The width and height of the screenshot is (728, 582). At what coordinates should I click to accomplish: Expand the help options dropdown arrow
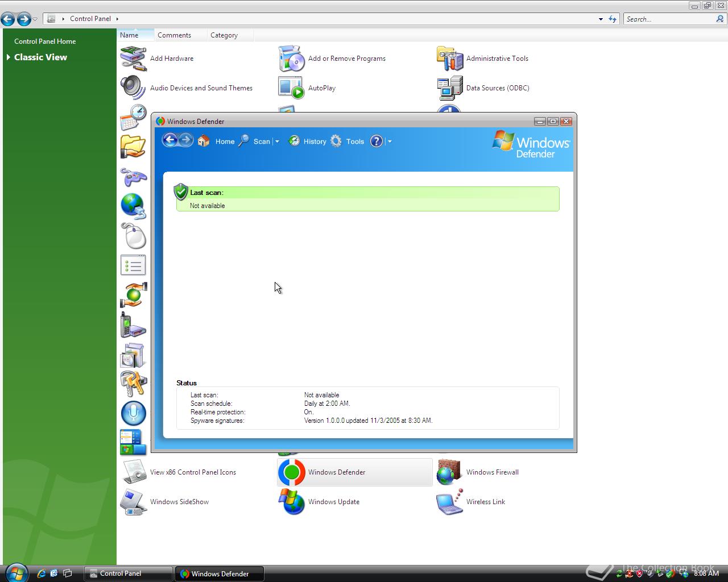click(x=390, y=142)
